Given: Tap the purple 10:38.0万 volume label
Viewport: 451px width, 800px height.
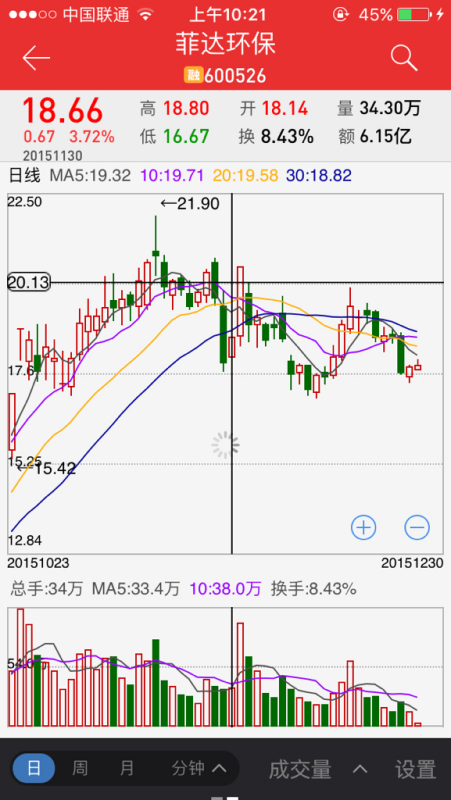Looking at the screenshot, I should tap(225, 590).
